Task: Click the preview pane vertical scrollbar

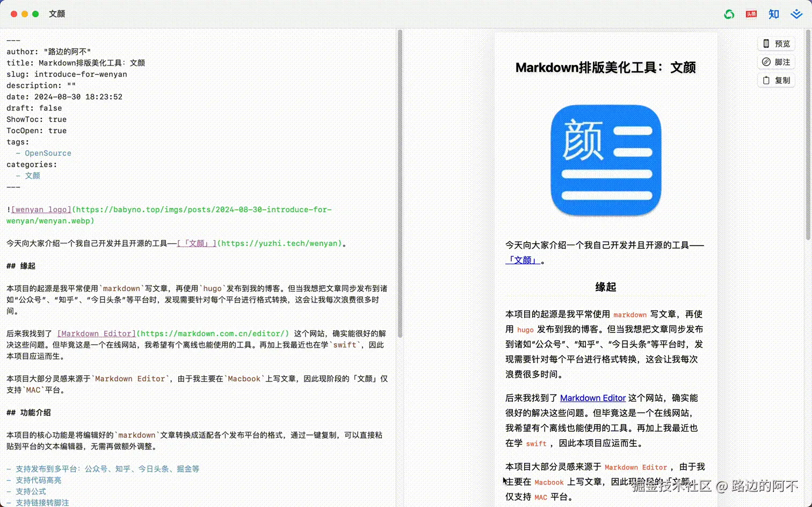Action: [x=808, y=134]
